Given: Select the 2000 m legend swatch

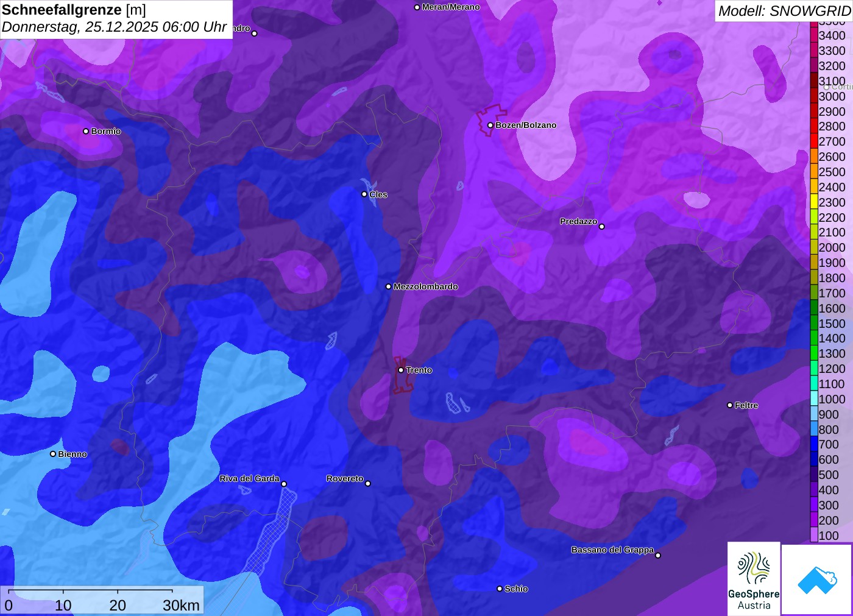Looking at the screenshot, I should tap(813, 247).
